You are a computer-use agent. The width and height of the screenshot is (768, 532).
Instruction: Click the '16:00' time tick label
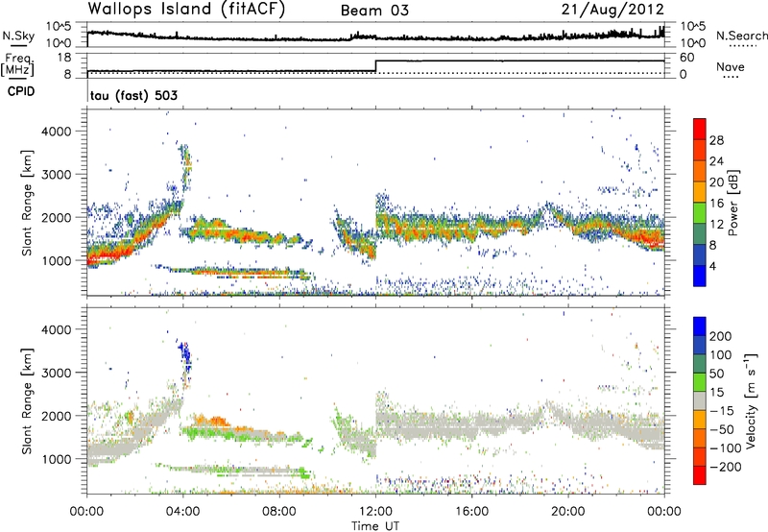tap(471, 512)
